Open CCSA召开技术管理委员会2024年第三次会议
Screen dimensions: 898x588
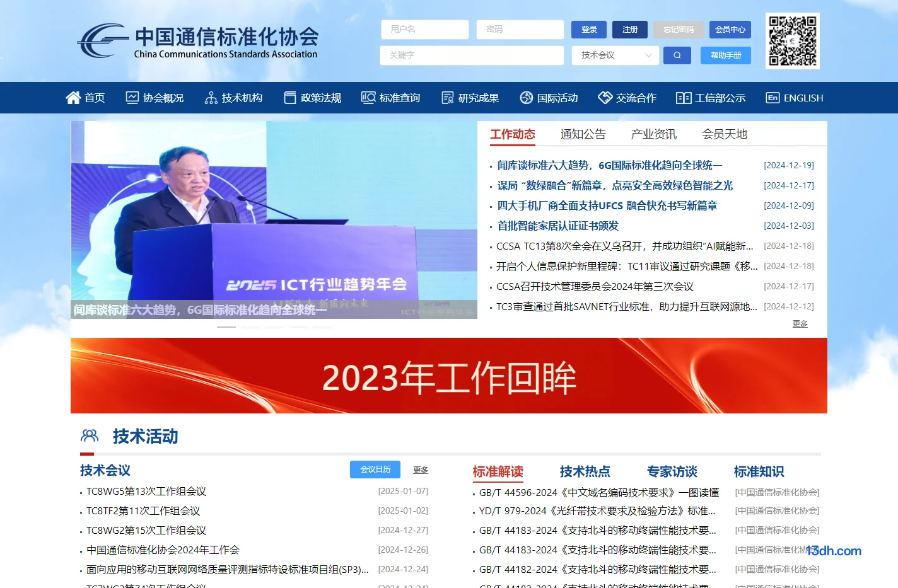[595, 286]
